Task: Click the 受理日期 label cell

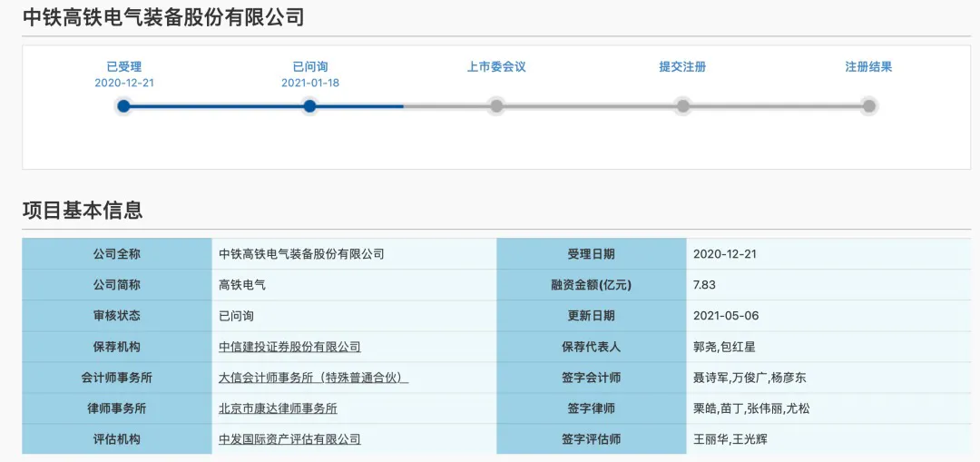Action: pyautogui.click(x=592, y=254)
